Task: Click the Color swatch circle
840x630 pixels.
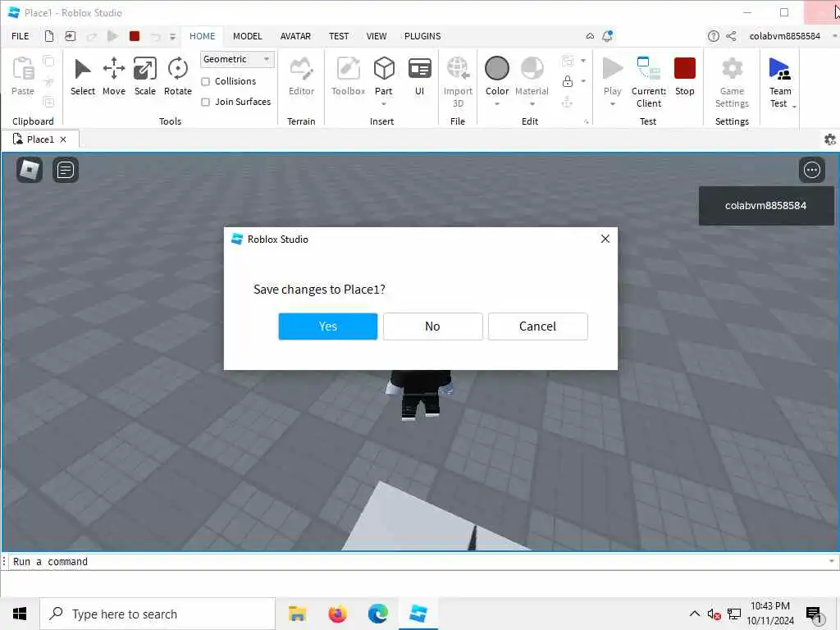Action: (496, 69)
